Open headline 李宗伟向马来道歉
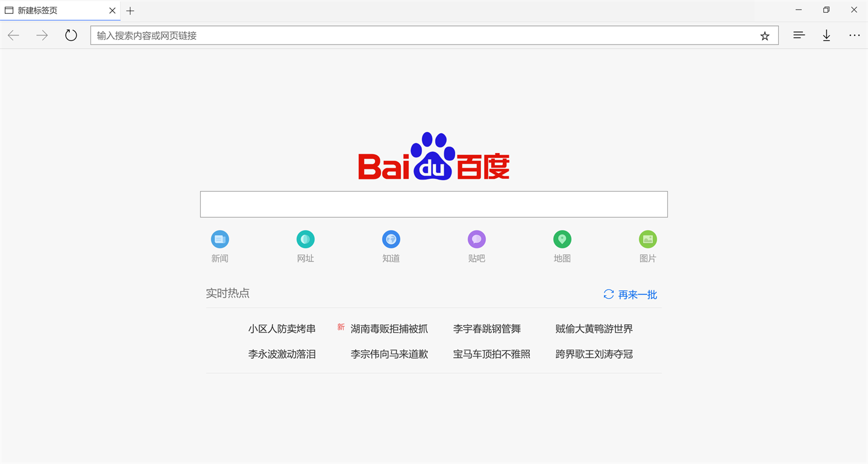 point(389,354)
